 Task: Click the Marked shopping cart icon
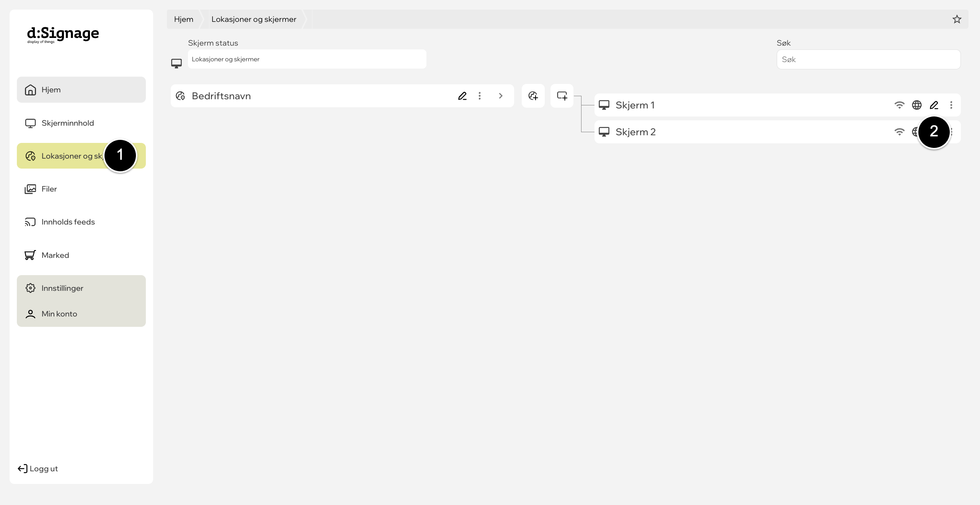pos(30,255)
